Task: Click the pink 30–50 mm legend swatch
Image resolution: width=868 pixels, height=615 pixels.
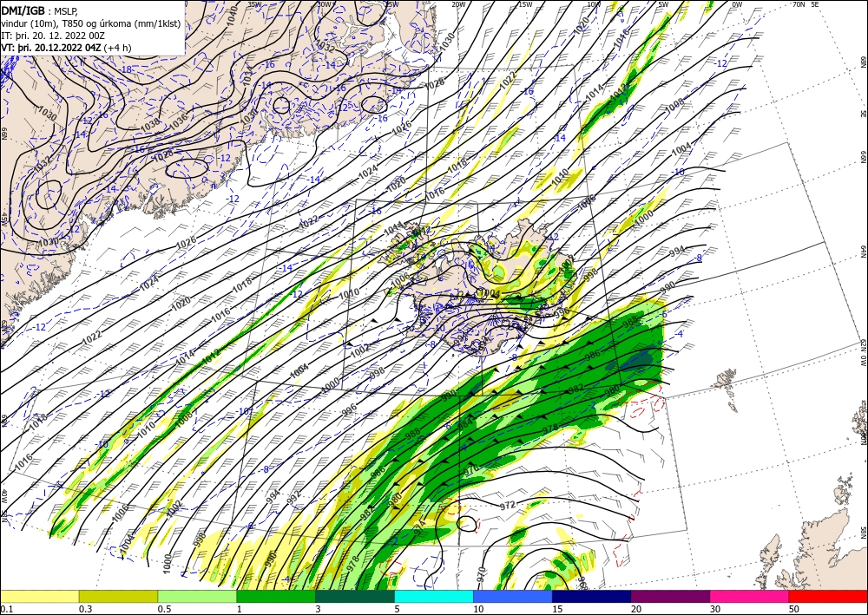Action: tap(750, 596)
